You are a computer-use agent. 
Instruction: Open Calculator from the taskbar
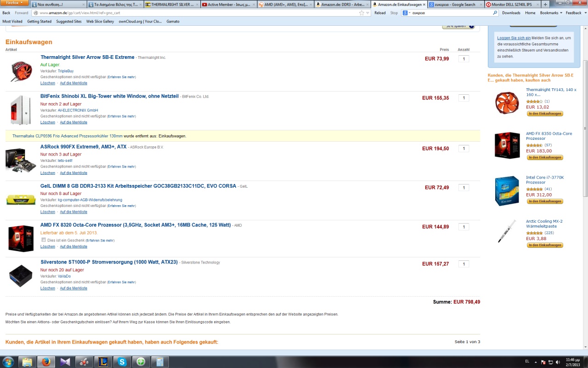pos(160,362)
